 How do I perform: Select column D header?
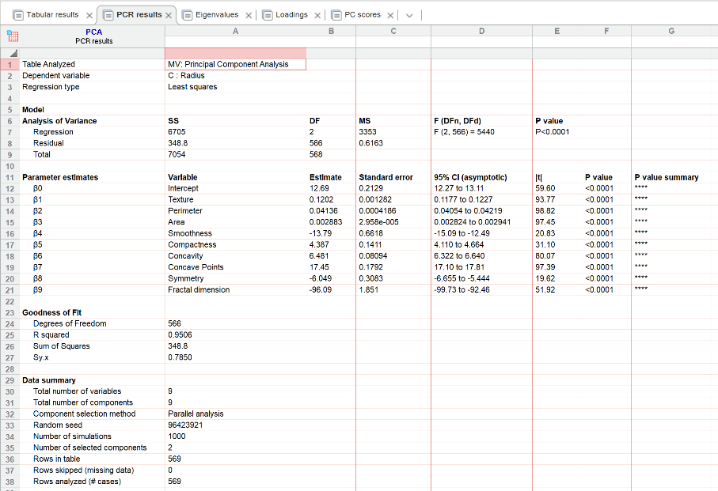[482, 31]
